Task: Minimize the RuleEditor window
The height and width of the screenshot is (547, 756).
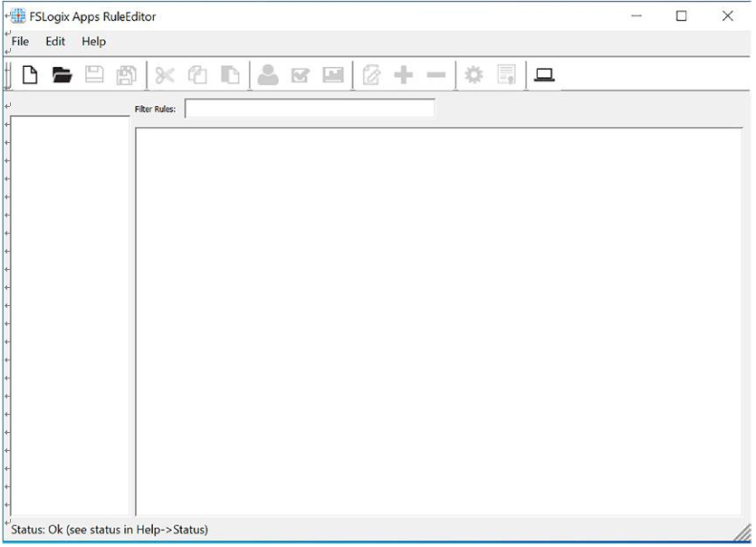Action: [x=636, y=16]
